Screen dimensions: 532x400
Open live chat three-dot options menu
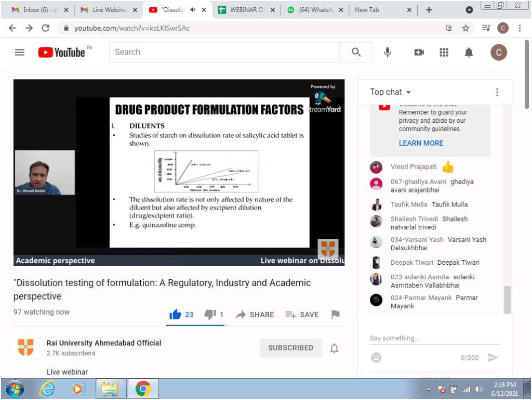coord(497,92)
